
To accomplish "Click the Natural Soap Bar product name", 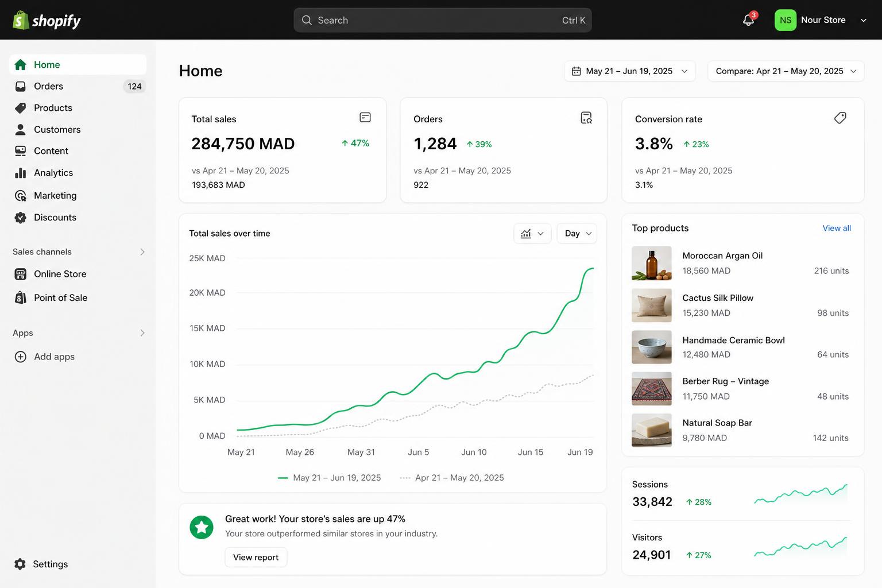I will [x=717, y=423].
